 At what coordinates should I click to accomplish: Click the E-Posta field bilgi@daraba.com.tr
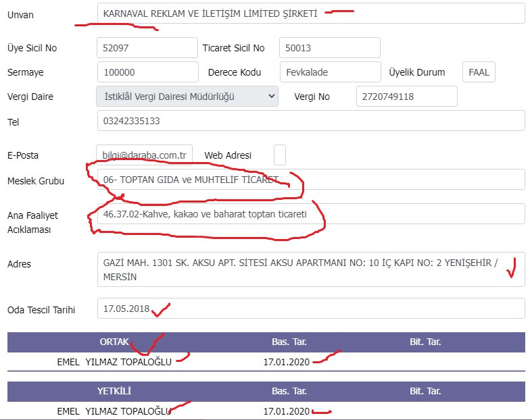coord(144,155)
